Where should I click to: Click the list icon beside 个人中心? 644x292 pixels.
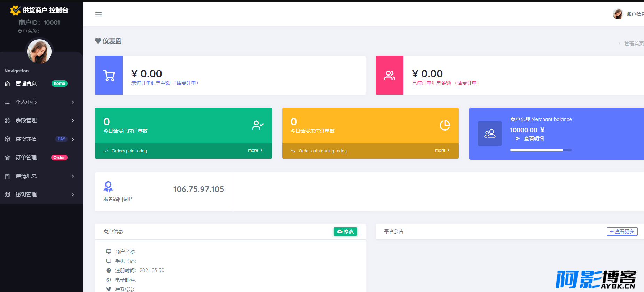pyautogui.click(x=7, y=102)
